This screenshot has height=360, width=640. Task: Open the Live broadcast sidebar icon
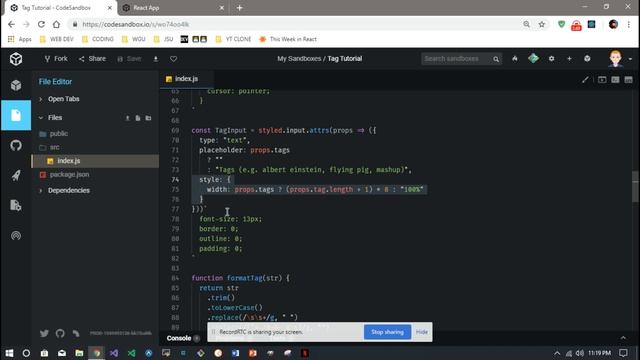(x=16, y=236)
